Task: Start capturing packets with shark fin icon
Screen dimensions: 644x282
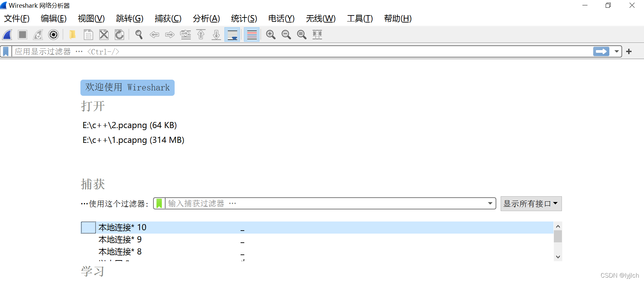Action: 7,35
